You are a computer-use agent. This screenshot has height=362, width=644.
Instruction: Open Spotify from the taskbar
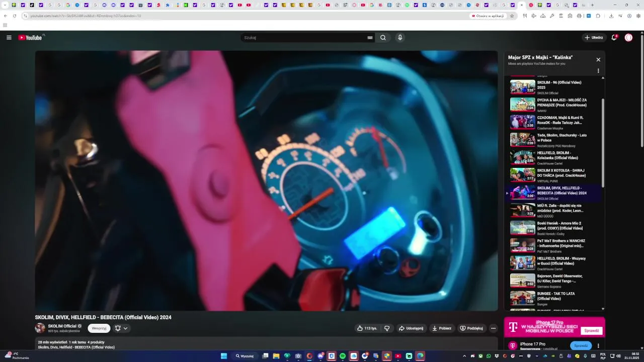tap(343, 356)
